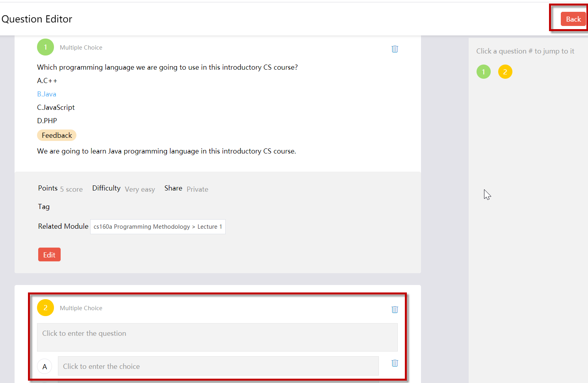Viewport: 588px width, 383px height.
Task: Click the 'Very easy' difficulty value
Action: tap(140, 189)
